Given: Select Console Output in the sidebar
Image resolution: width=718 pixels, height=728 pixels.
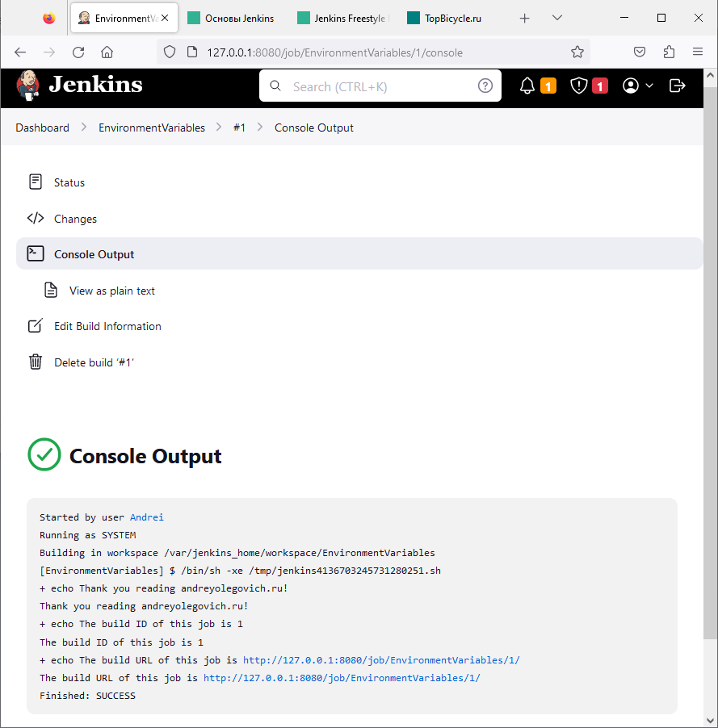Looking at the screenshot, I should [359, 254].
